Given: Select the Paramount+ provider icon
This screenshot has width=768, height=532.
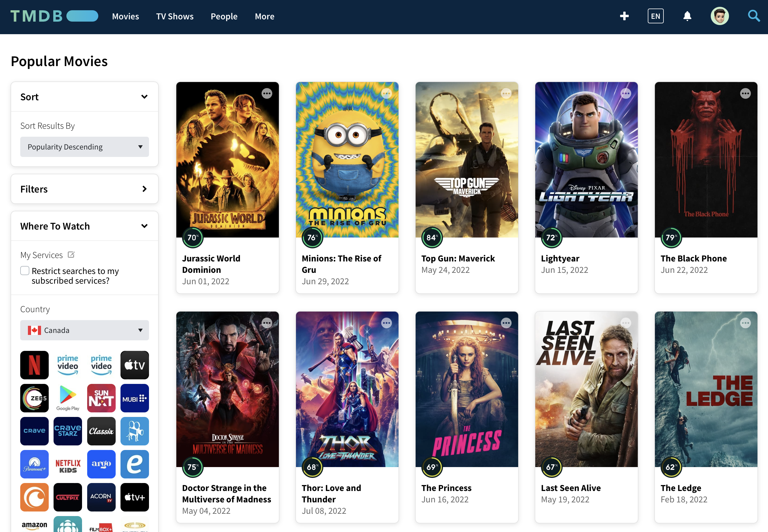Looking at the screenshot, I should point(34,464).
